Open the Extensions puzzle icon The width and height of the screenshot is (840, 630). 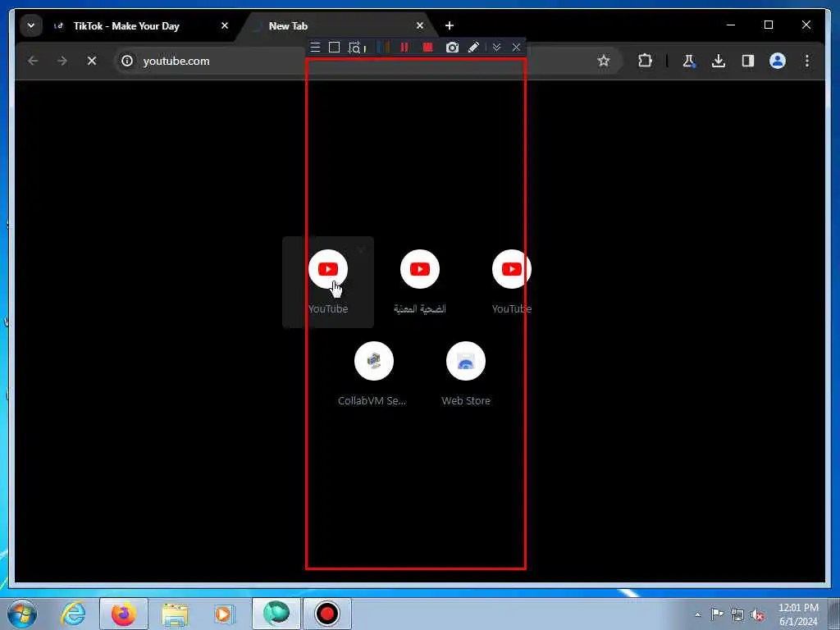645,61
